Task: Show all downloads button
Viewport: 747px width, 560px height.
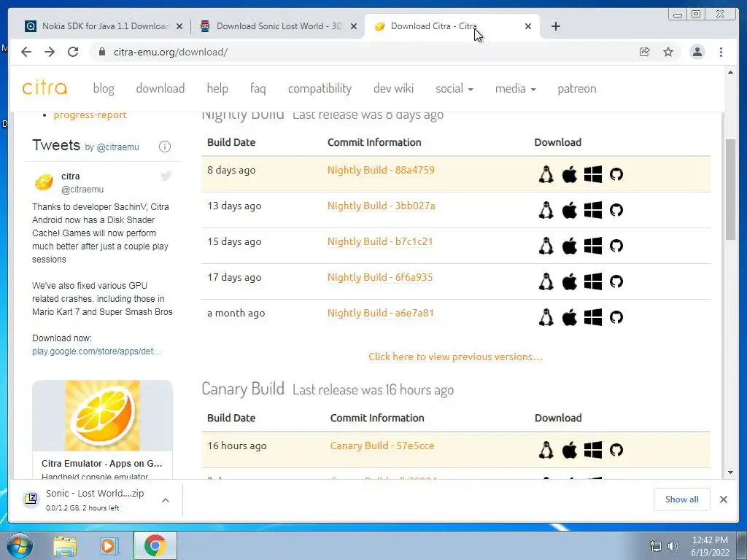Action: coord(682,499)
